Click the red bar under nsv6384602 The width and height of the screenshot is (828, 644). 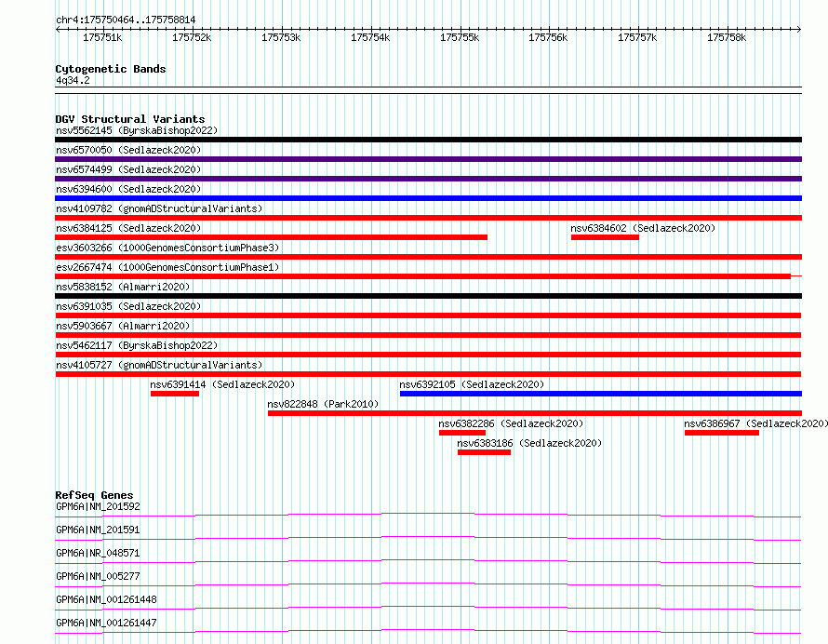pyautogui.click(x=605, y=237)
